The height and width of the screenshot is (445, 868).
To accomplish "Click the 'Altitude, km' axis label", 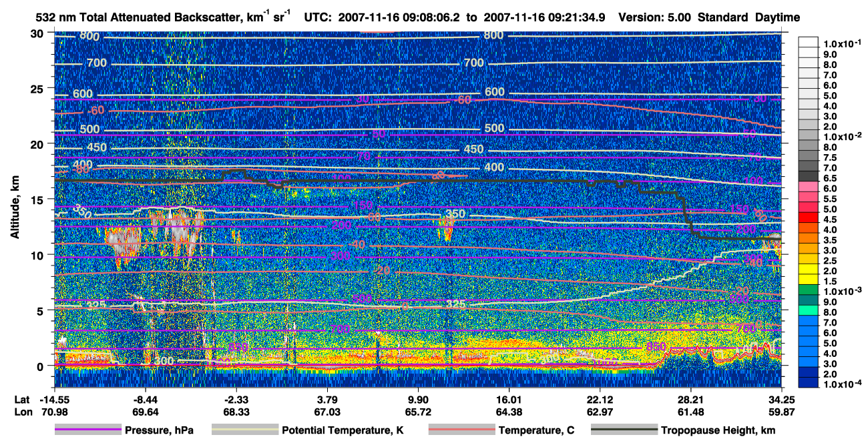I will click(15, 209).
